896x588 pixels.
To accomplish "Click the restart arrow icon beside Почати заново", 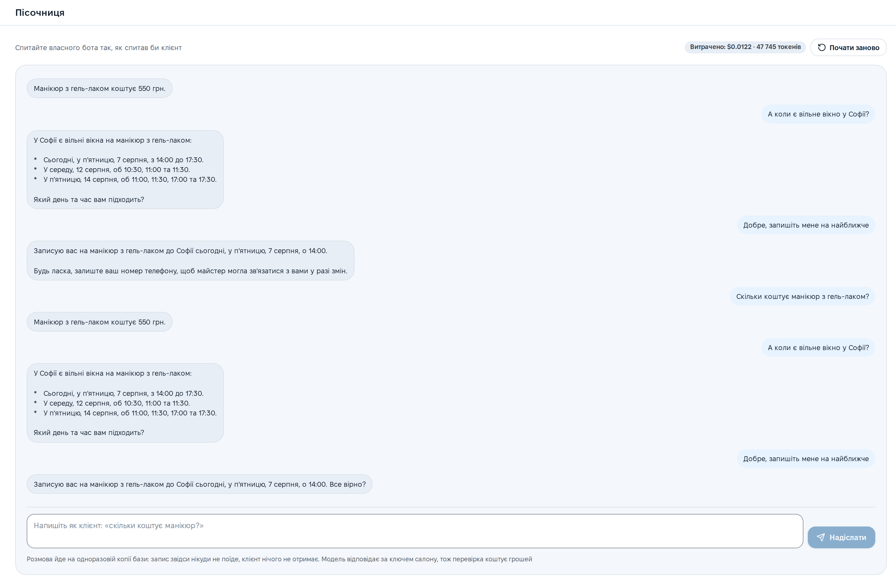I will click(x=822, y=47).
